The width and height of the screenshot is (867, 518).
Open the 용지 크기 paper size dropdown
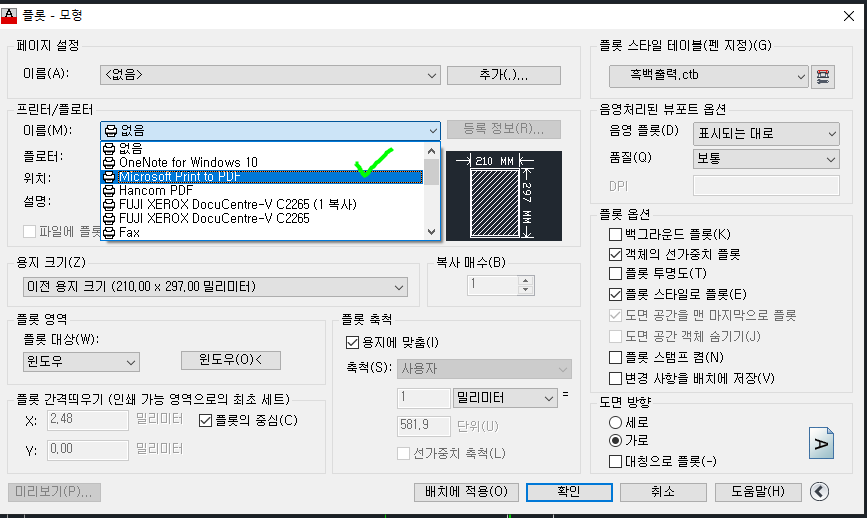[215, 287]
